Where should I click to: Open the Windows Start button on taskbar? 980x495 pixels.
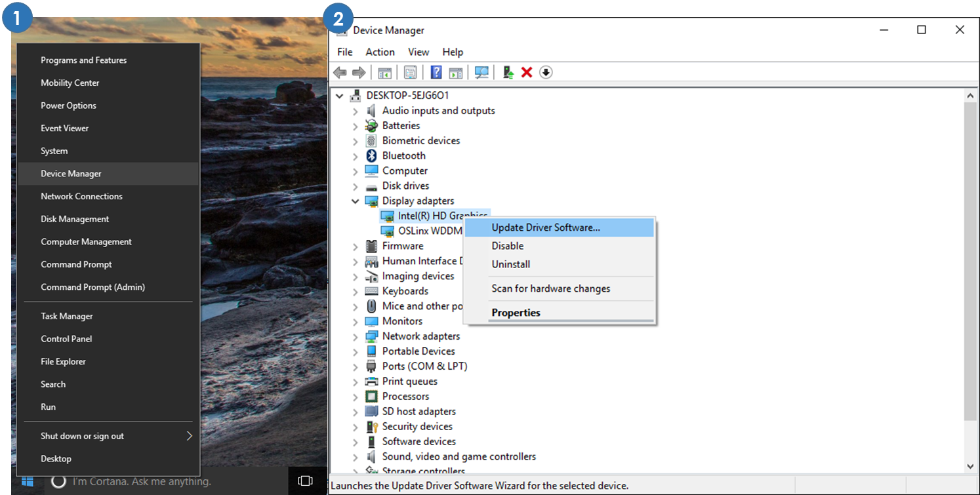point(27,481)
